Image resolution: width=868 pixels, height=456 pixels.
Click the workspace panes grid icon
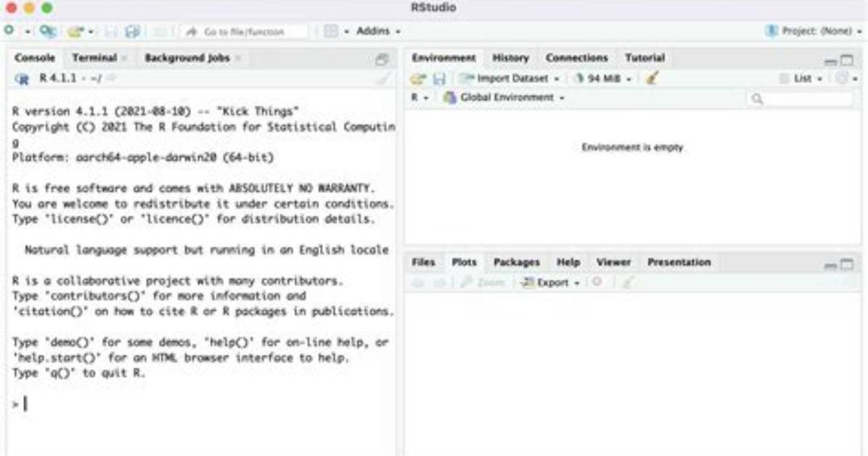[330, 31]
